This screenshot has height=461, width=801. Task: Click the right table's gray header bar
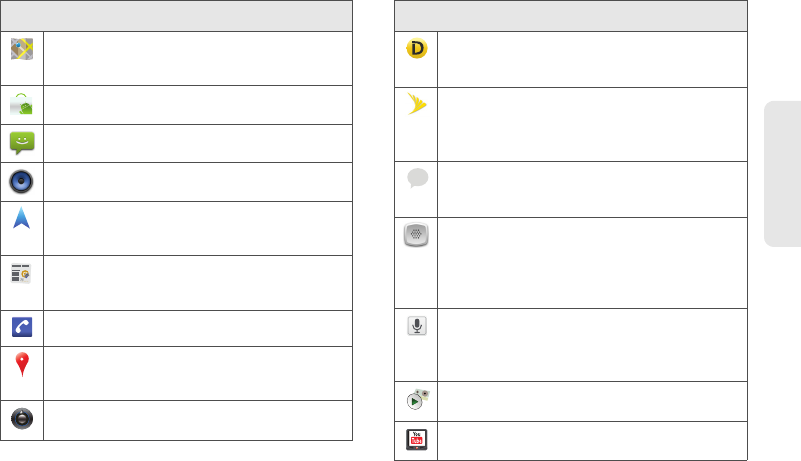[x=571, y=14]
